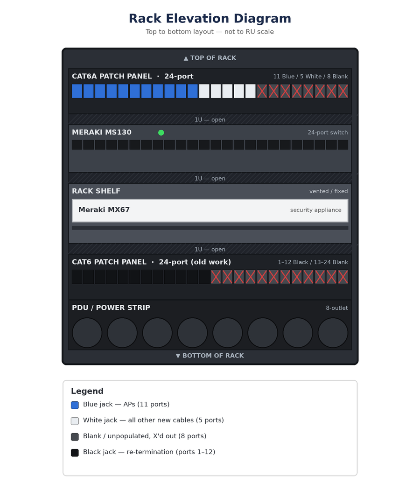The width and height of the screenshot is (420, 504).
Task: Click the first blue jack on CAT6A panel
Action: [77, 91]
